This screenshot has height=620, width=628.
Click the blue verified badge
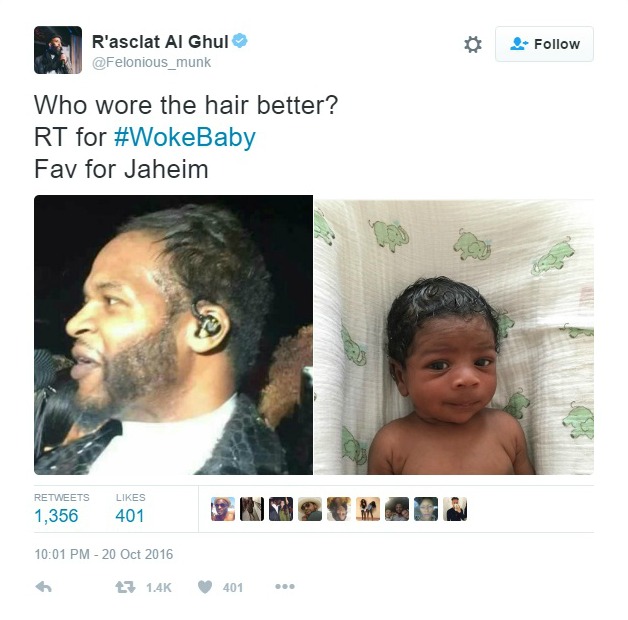pyautogui.click(x=240, y=41)
